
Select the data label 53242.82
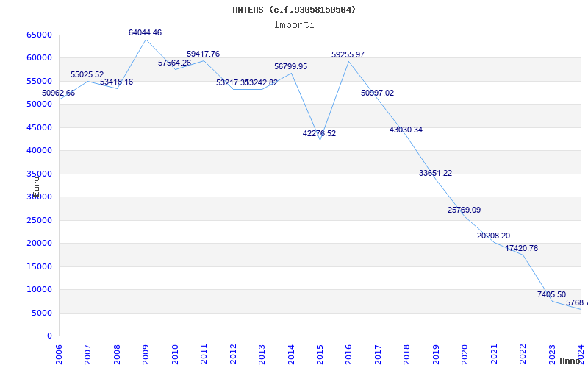click(262, 83)
